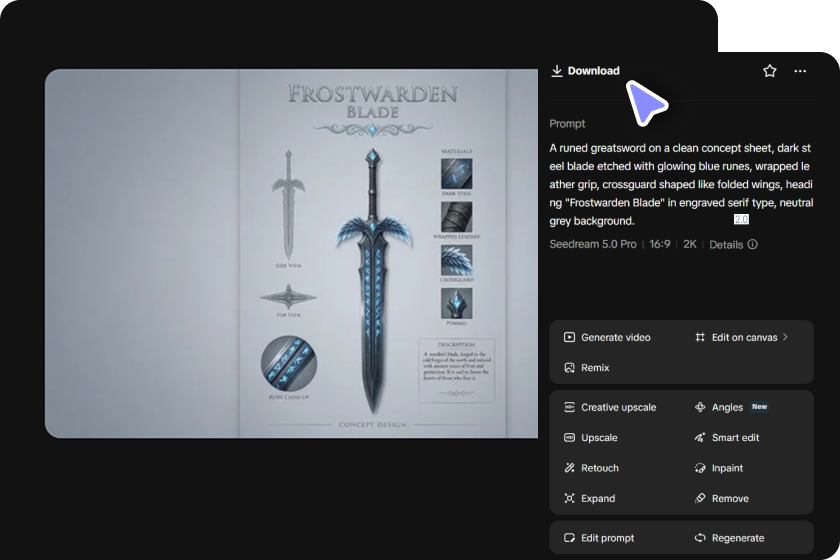This screenshot has height=560, width=840.
Task: Click the Edit prompt label
Action: coord(608,537)
